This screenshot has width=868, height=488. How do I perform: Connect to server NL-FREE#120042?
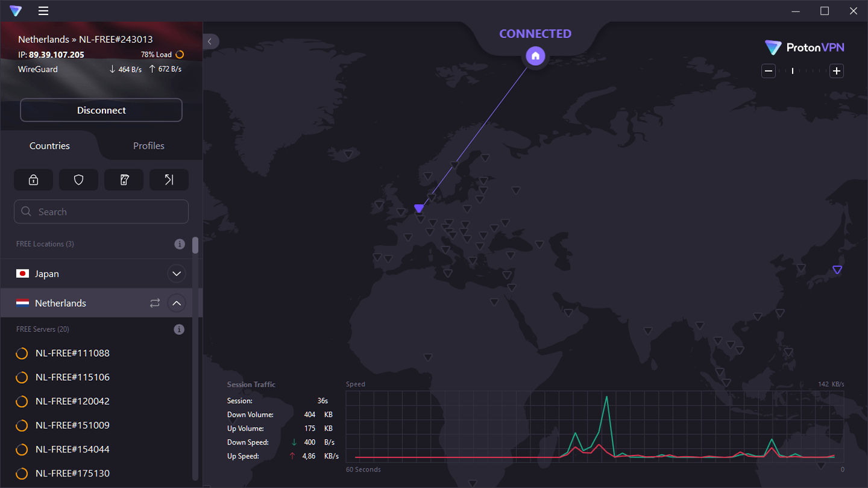(x=72, y=401)
